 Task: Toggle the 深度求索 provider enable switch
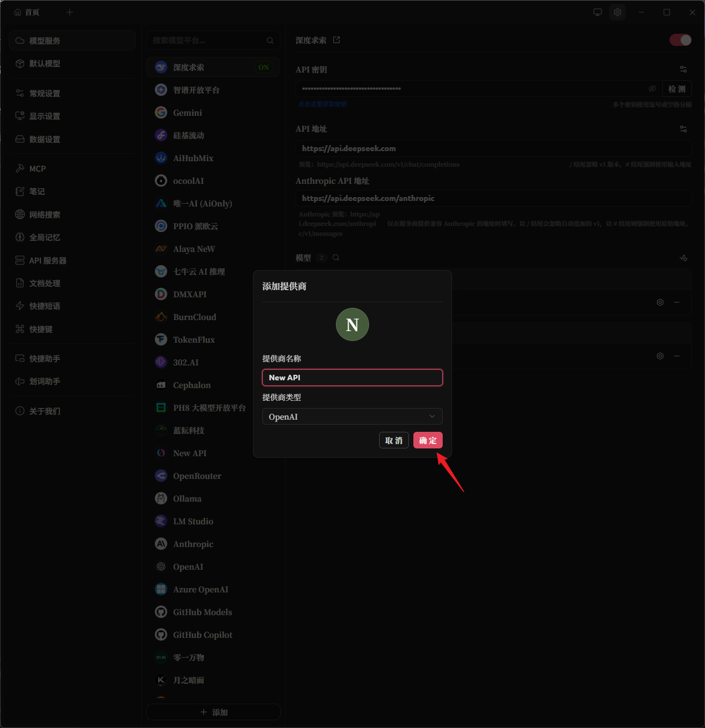681,40
